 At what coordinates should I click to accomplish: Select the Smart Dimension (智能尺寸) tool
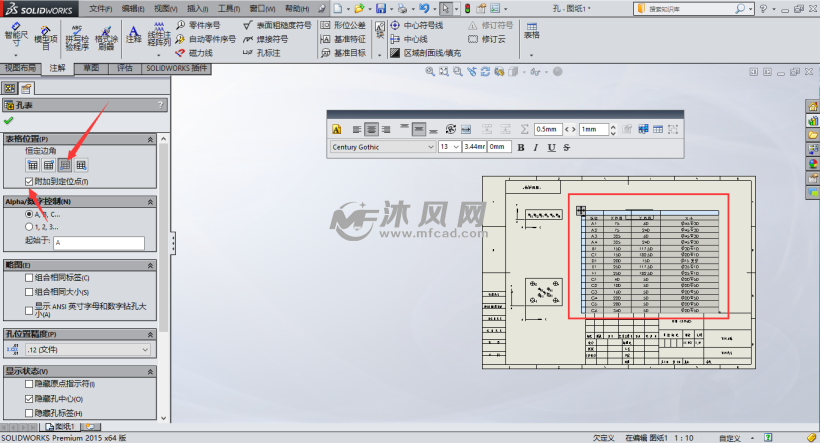16,35
